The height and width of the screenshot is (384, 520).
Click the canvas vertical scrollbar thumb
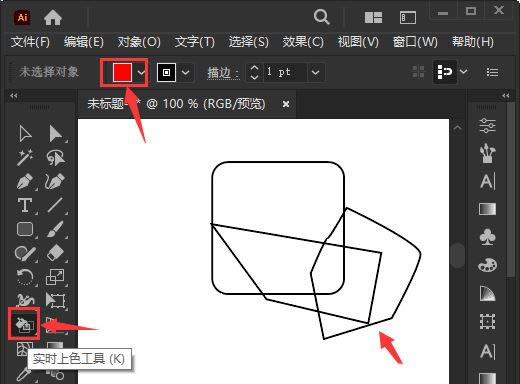(x=458, y=255)
